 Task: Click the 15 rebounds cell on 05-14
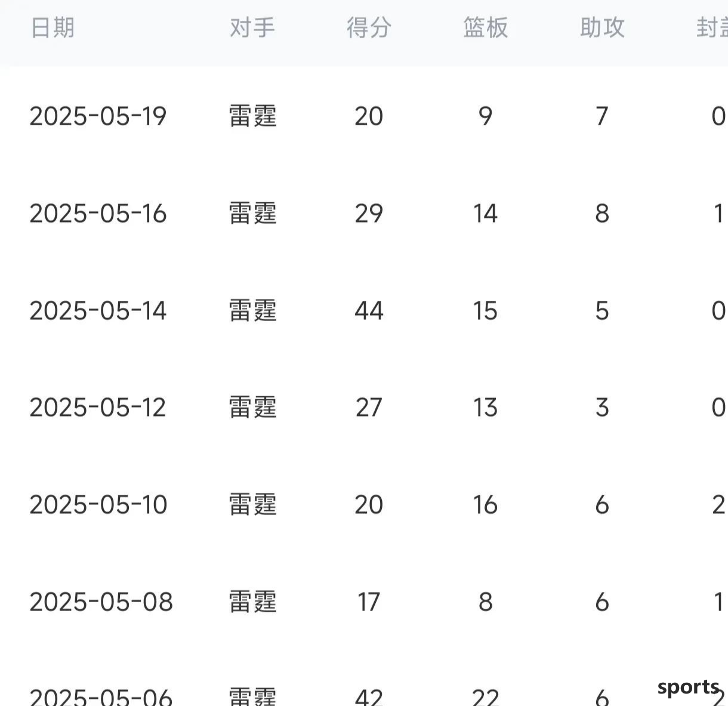point(485,310)
